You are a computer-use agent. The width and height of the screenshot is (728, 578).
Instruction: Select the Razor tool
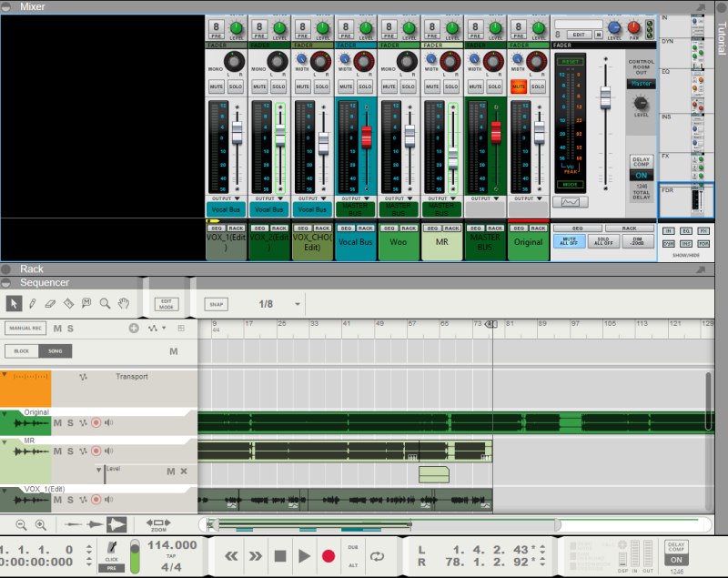point(68,304)
